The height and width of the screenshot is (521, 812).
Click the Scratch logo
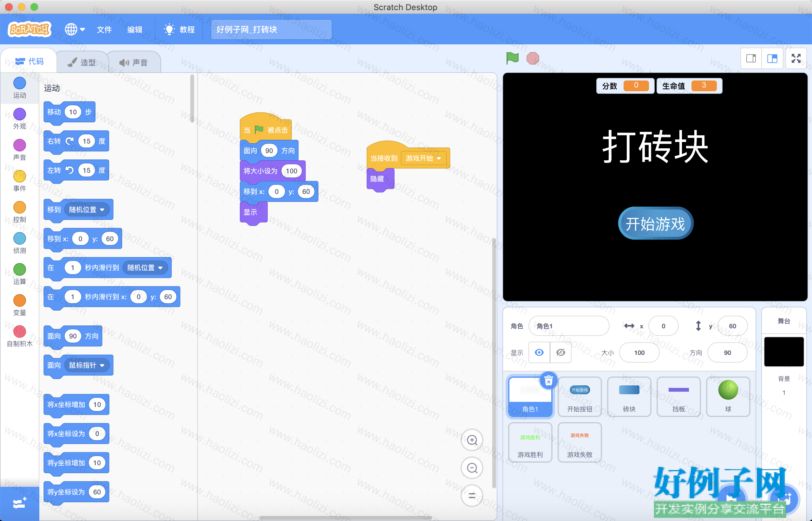click(29, 29)
